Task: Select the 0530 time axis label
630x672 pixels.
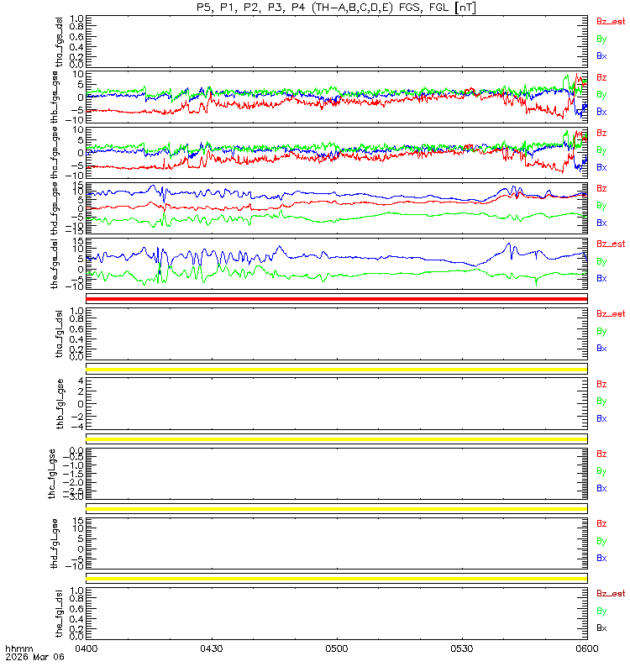Action: click(x=461, y=648)
